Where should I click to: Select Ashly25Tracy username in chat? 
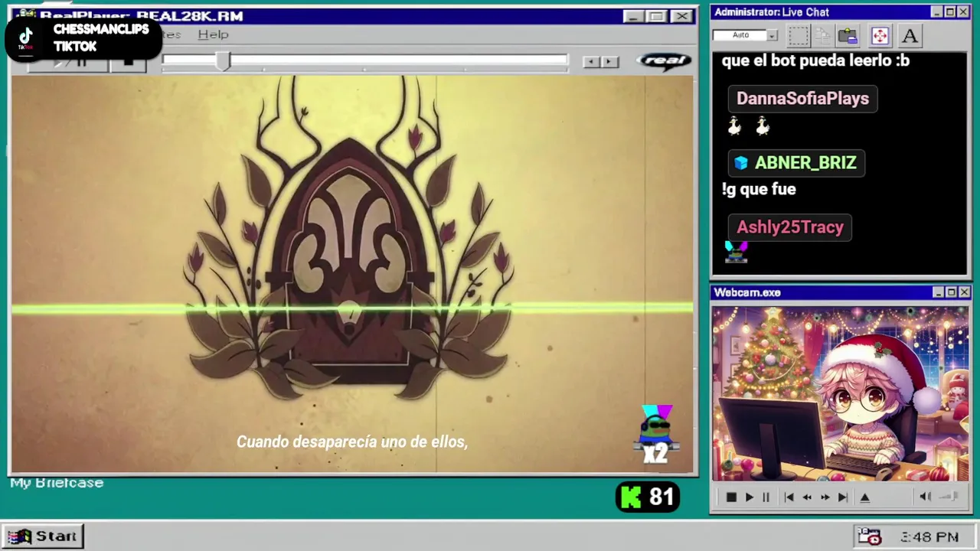click(790, 227)
